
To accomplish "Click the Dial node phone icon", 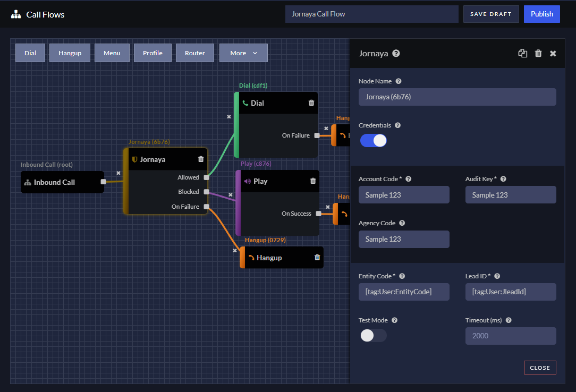I will (x=245, y=103).
